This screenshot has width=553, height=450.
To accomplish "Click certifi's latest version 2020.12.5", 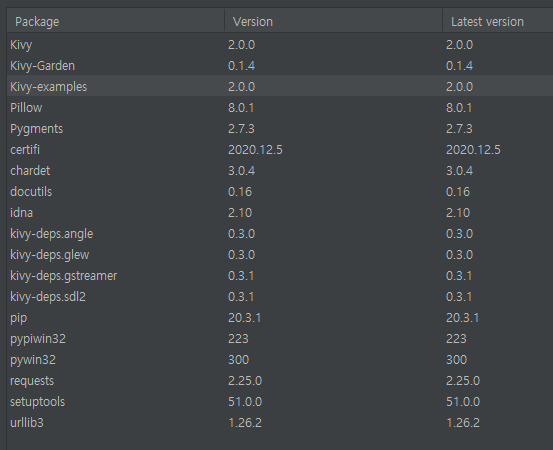I will 473,150.
